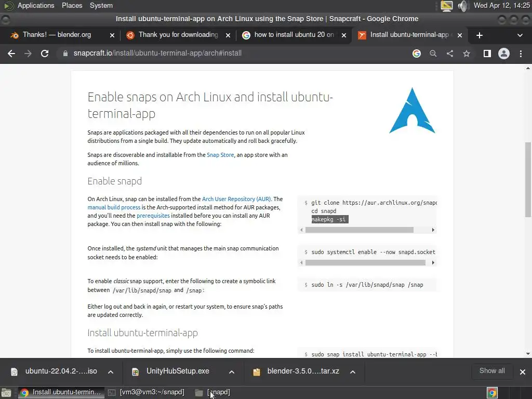Open Chrome three-dot menu
Screen dimensions: 532x399
point(521,54)
